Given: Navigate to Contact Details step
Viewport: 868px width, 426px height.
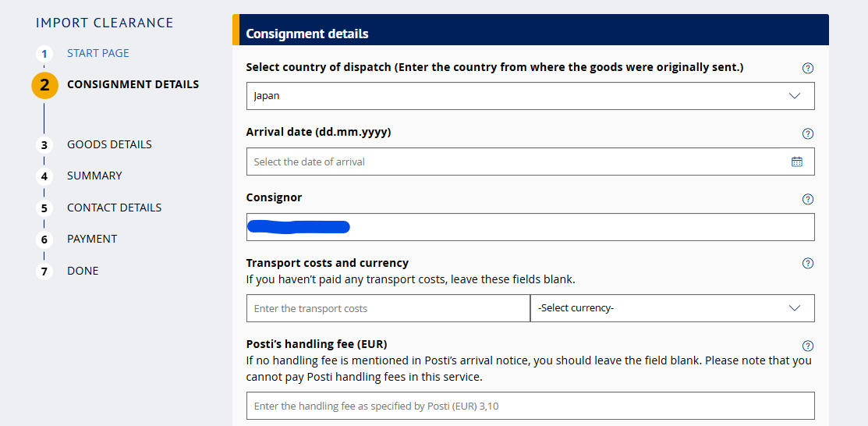Looking at the screenshot, I should click(x=114, y=208).
